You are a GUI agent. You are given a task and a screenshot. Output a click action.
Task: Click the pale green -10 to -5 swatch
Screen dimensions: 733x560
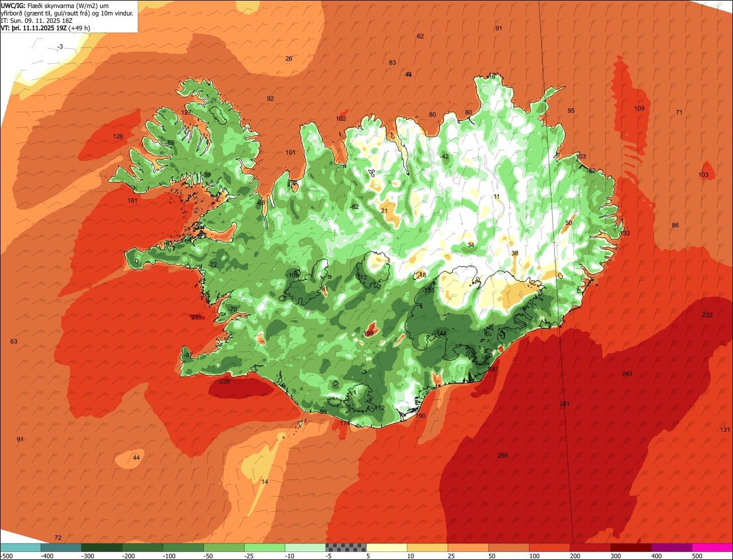[x=305, y=547]
